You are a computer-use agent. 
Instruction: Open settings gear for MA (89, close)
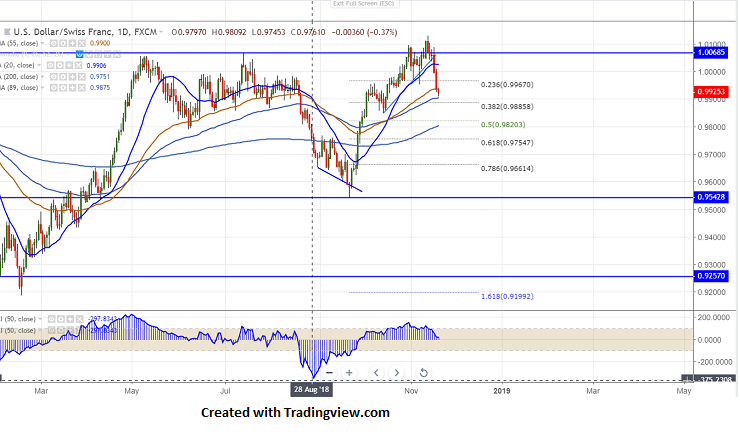[x=63, y=88]
